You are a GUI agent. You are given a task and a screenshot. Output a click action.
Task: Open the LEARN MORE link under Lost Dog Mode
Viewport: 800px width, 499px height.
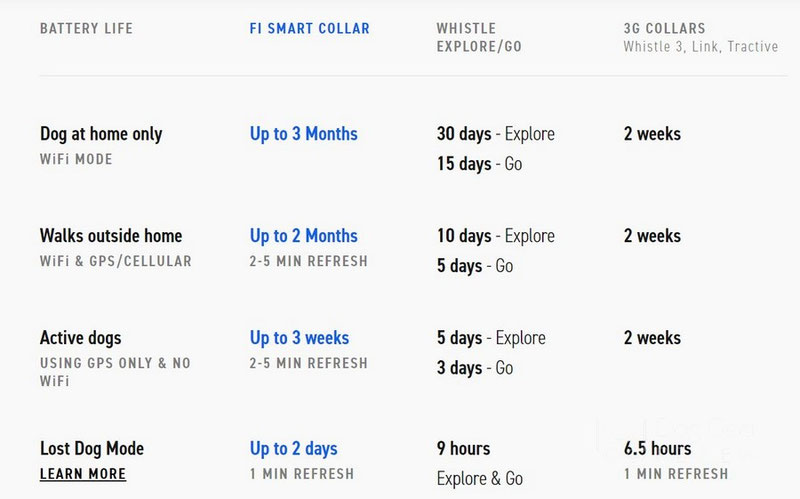pos(83,474)
